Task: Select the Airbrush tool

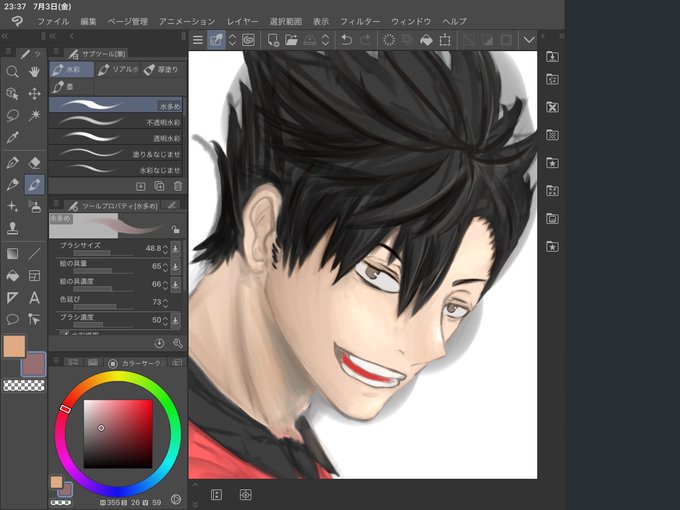Action: pos(34,207)
